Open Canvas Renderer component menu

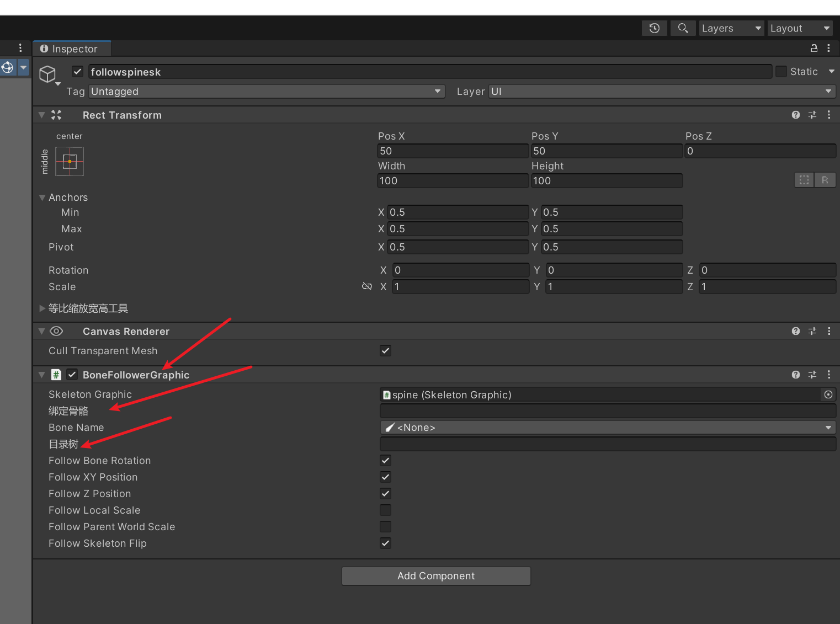(x=829, y=331)
